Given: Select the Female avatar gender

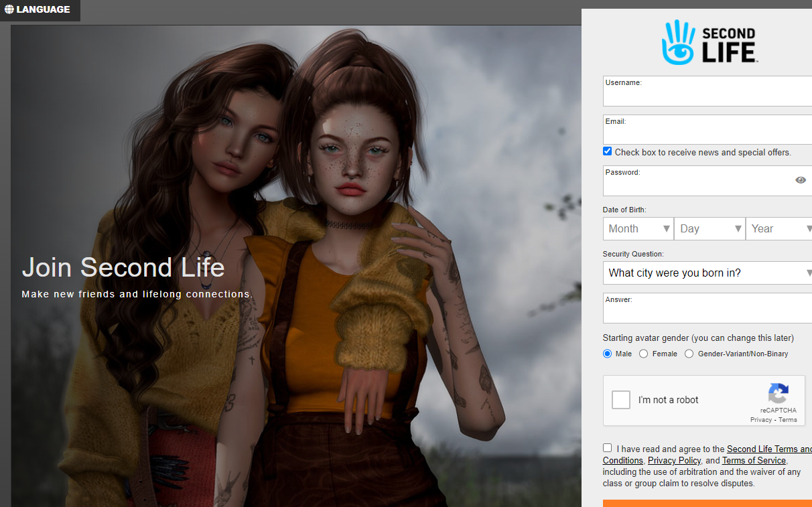Looking at the screenshot, I should click(644, 354).
